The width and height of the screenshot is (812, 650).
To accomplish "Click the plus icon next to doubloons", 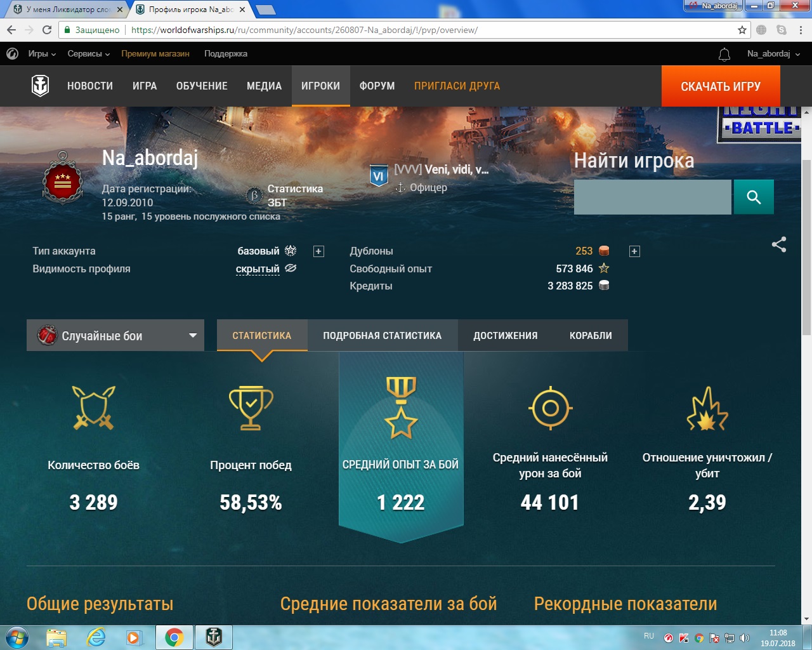I will coord(634,251).
